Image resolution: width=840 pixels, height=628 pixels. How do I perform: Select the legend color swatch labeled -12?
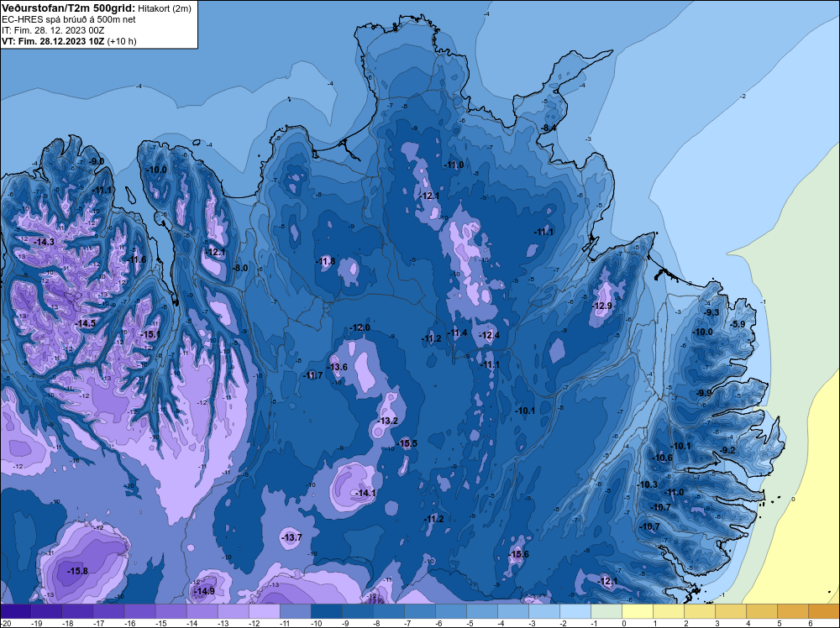point(264,611)
